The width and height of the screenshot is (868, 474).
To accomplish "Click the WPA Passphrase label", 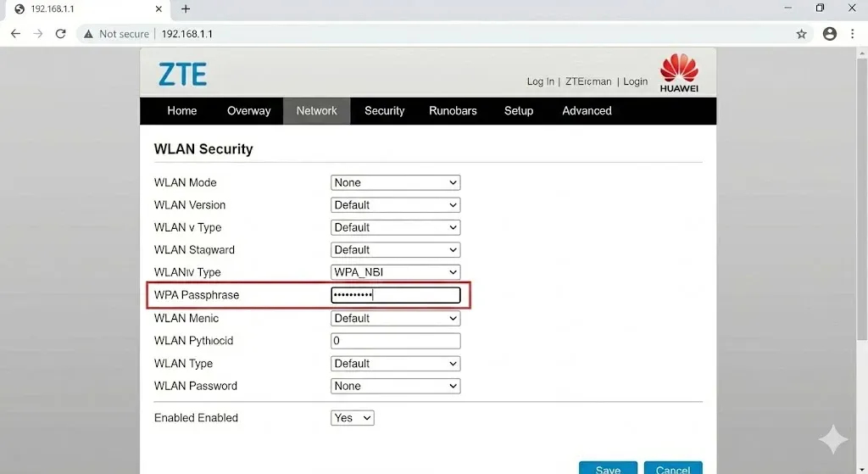I will click(x=197, y=295).
